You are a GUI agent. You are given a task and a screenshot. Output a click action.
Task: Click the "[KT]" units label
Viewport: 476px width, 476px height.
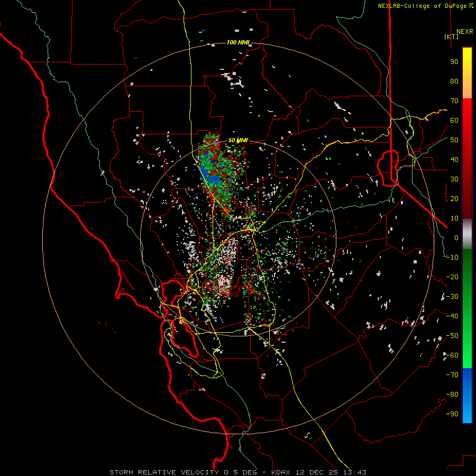point(452,36)
